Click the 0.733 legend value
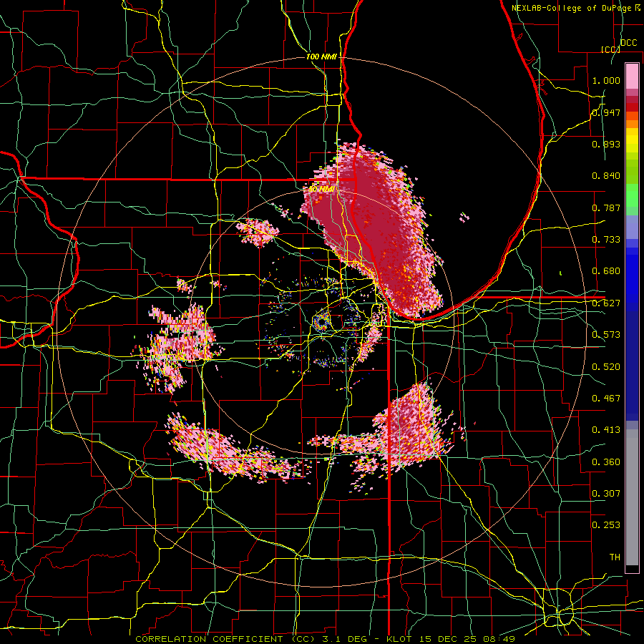The width and height of the screenshot is (644, 644). [606, 240]
